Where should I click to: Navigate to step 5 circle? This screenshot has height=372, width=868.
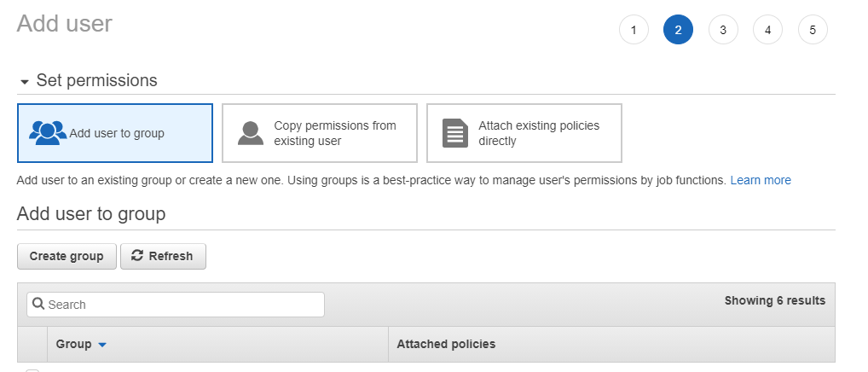(x=813, y=30)
